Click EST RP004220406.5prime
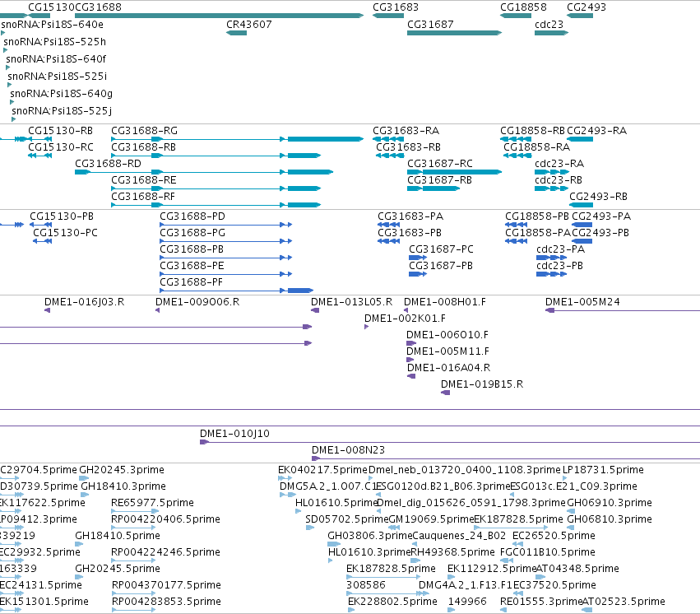Screen dimensions: 700x614 133,528
